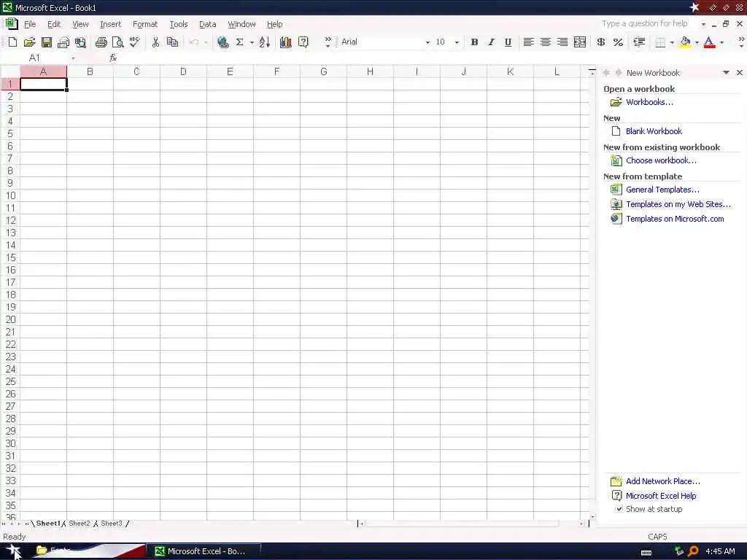The image size is (747, 560).
Task: Select row 10 header
Action: pos(10,195)
